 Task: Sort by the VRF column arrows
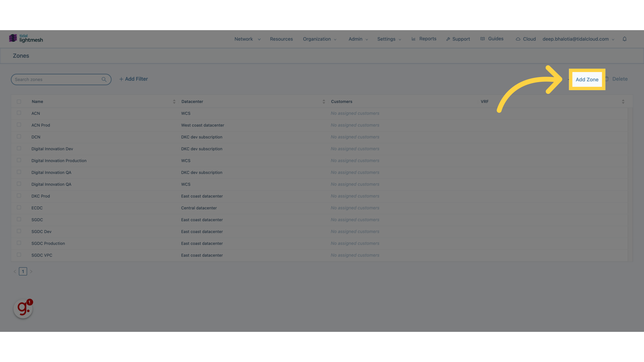[x=623, y=102]
